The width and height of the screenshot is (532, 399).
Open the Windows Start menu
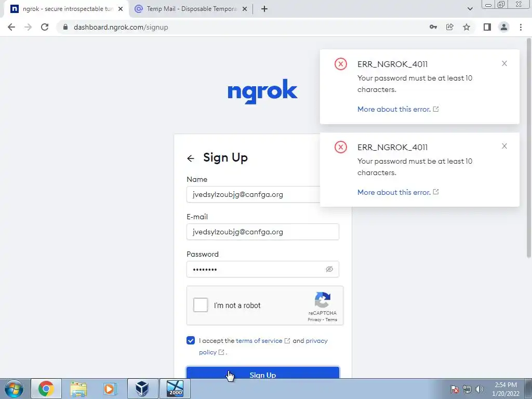(14, 389)
